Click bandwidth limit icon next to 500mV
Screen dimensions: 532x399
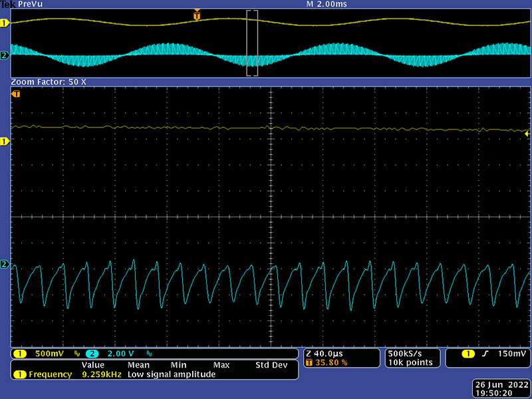click(77, 354)
